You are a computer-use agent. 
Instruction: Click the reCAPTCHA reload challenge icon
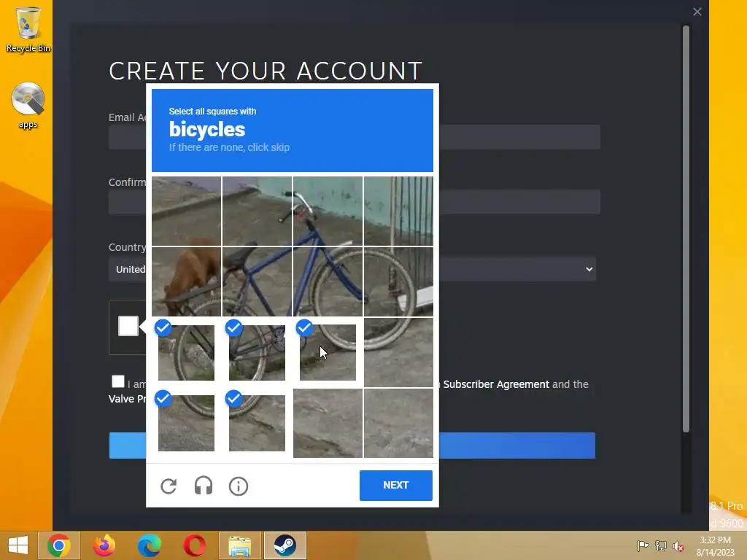coord(169,486)
